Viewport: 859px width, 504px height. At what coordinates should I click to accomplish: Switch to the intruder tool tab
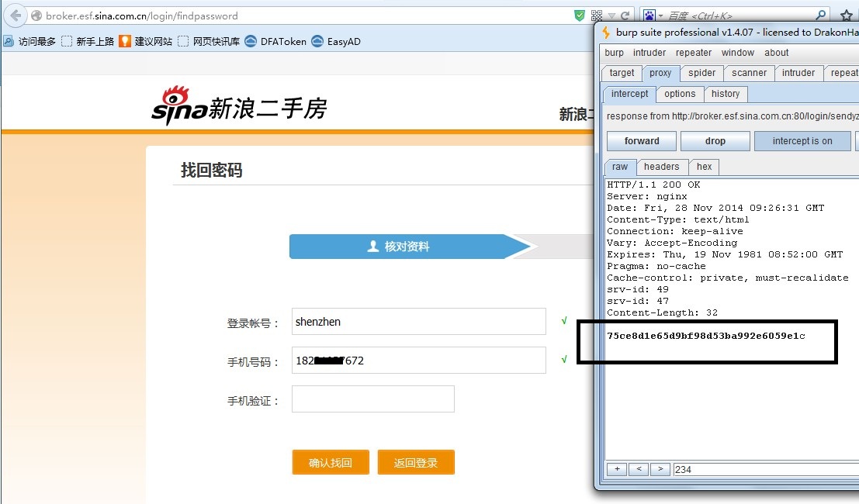798,73
